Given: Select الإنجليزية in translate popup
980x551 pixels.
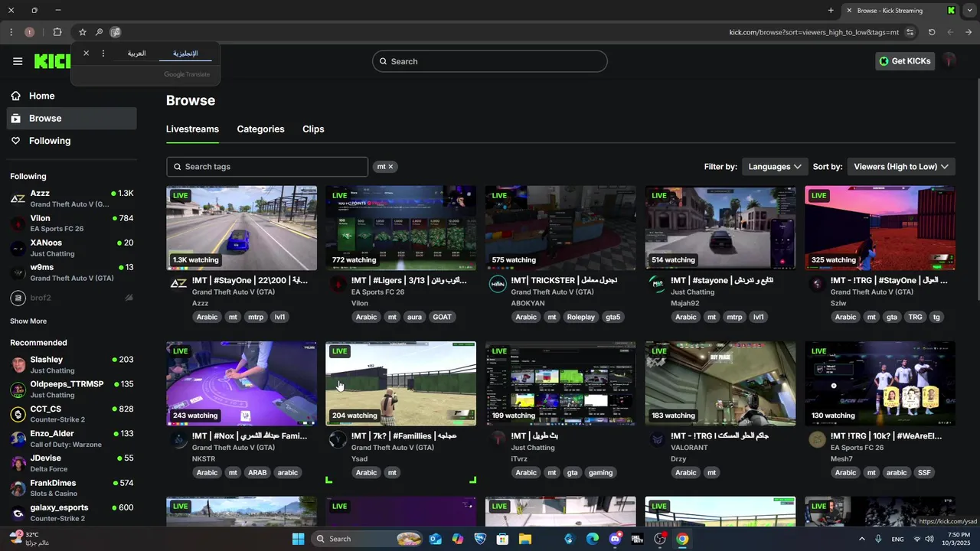Looking at the screenshot, I should coord(185,54).
